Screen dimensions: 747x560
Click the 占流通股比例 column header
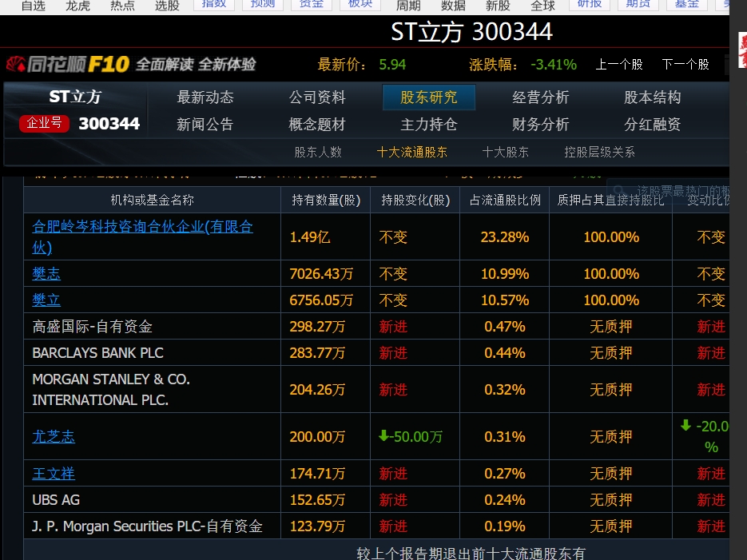click(x=505, y=200)
